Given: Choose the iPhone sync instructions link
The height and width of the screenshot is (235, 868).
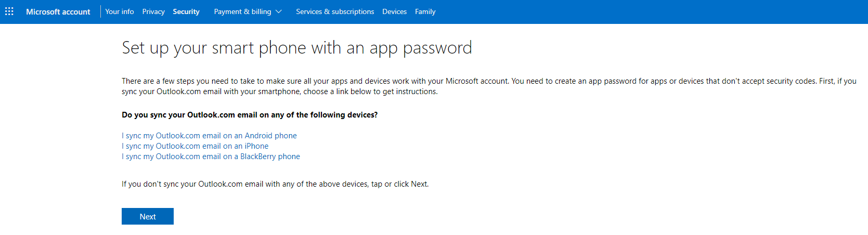Looking at the screenshot, I should [195, 146].
